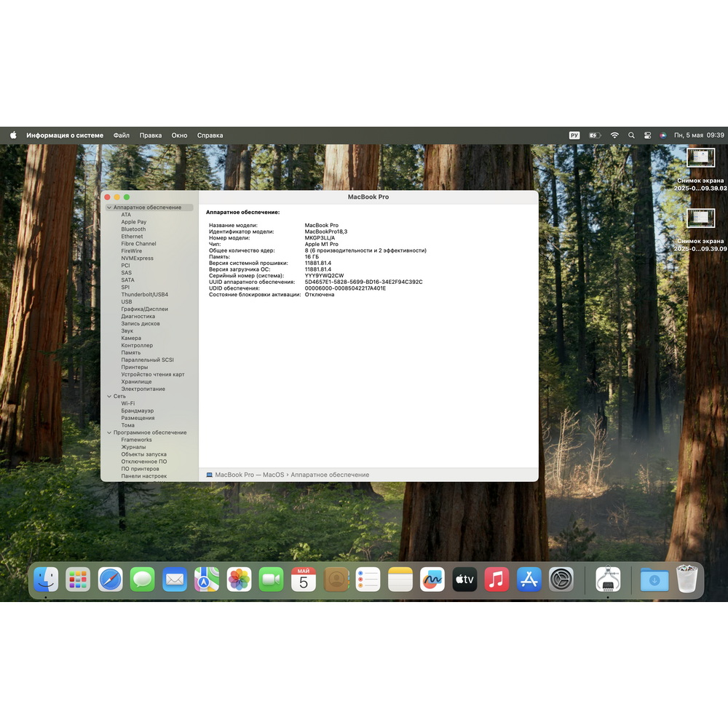
Task: Select Журналы in the sidebar
Action: pyautogui.click(x=133, y=447)
